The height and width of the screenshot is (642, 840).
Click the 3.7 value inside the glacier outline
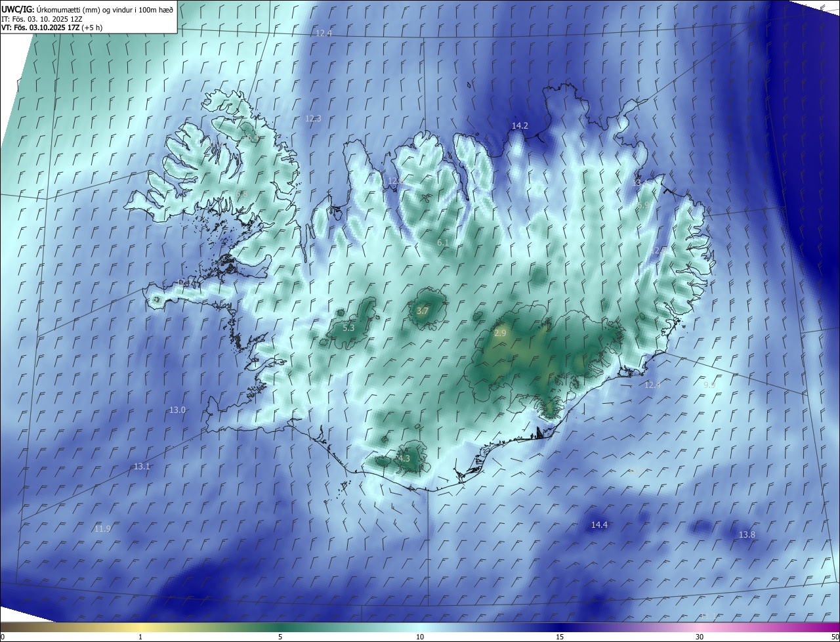coord(423,311)
